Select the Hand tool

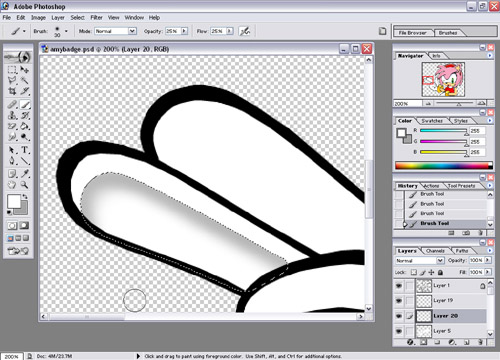click(x=12, y=185)
